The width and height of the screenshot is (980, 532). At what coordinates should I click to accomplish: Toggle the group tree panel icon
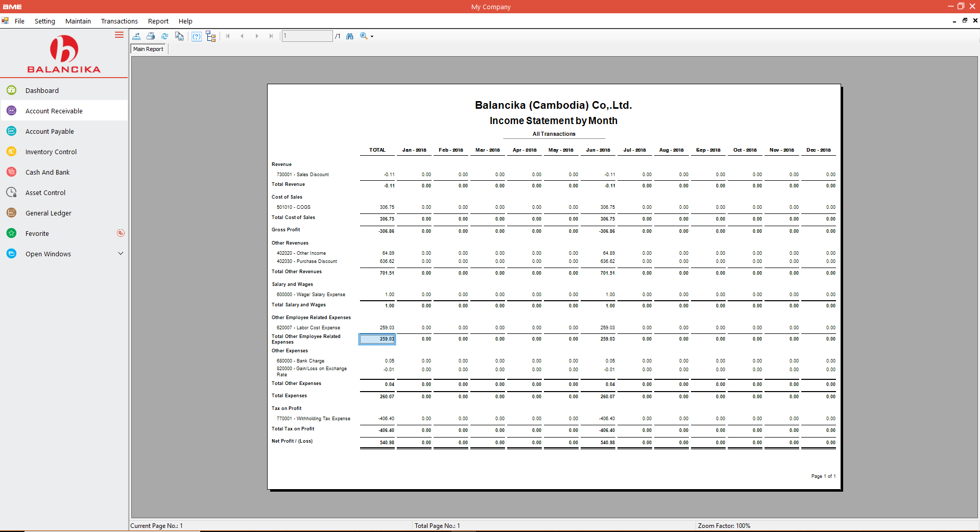click(211, 36)
